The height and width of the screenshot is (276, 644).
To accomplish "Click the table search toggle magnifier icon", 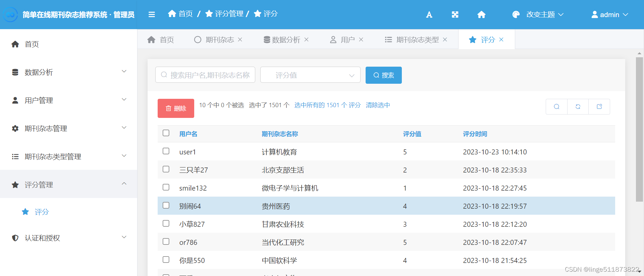I will 556,107.
